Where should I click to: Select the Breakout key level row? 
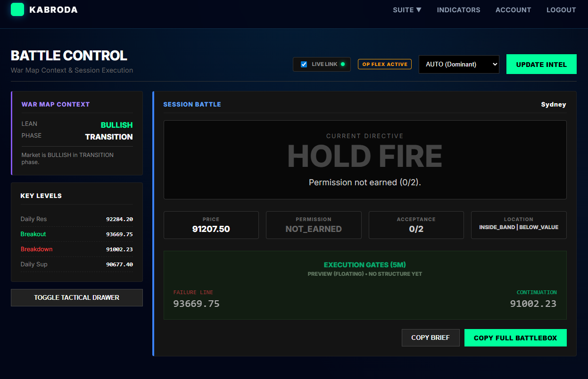click(x=76, y=234)
